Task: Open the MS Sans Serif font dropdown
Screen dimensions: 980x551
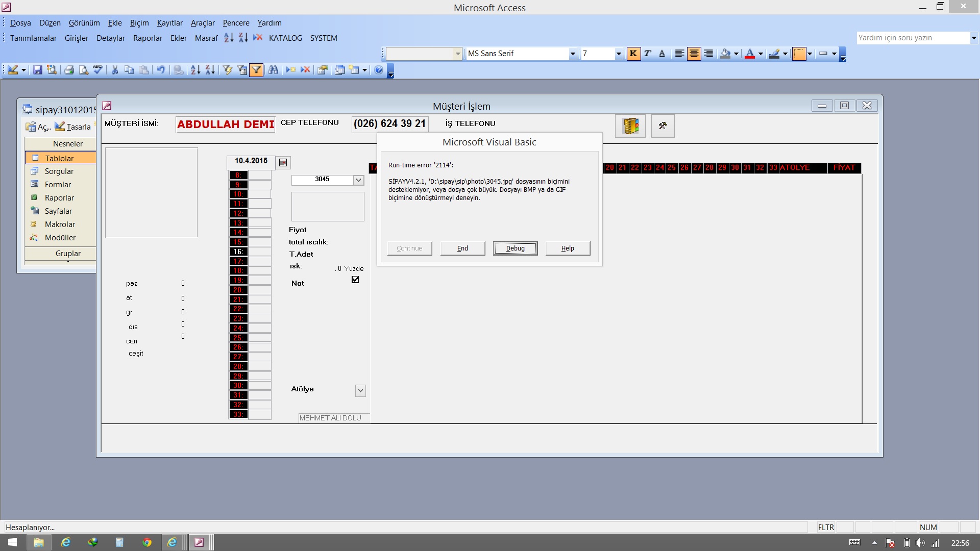Action: (x=573, y=54)
